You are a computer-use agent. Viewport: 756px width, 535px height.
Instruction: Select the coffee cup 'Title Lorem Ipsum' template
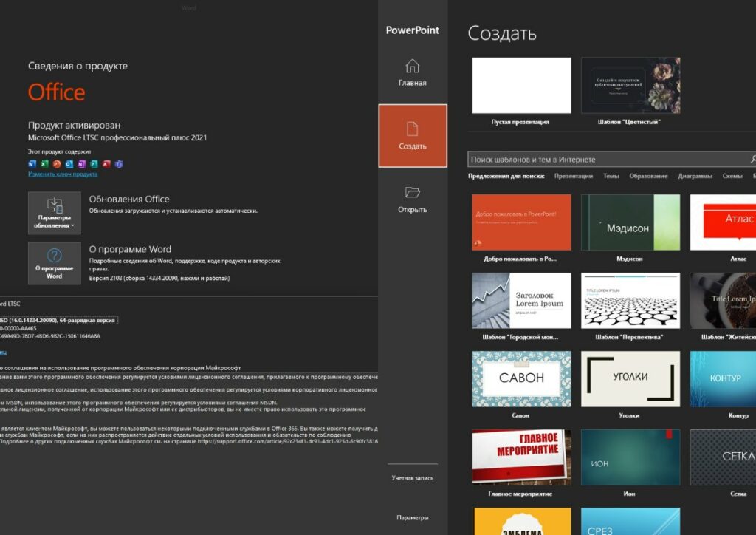(723, 301)
